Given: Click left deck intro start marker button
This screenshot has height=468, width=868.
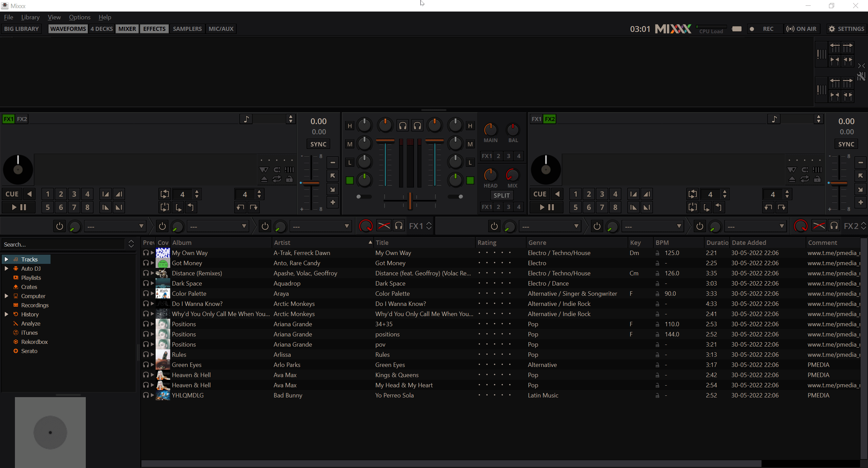Looking at the screenshot, I should tap(105, 194).
